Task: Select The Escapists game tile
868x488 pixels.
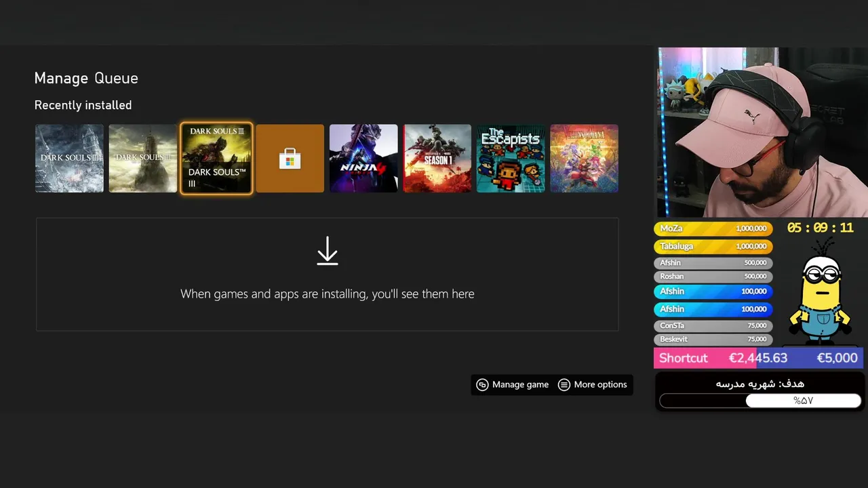Action: pyautogui.click(x=511, y=159)
